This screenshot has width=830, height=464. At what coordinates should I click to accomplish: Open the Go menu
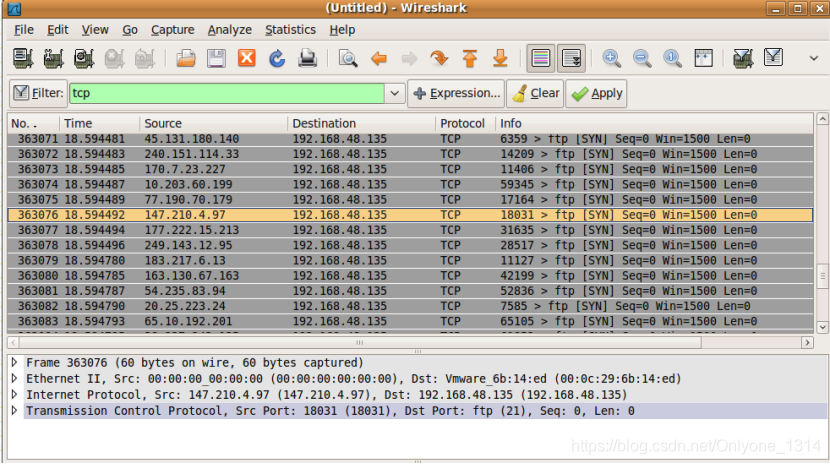[x=130, y=30]
